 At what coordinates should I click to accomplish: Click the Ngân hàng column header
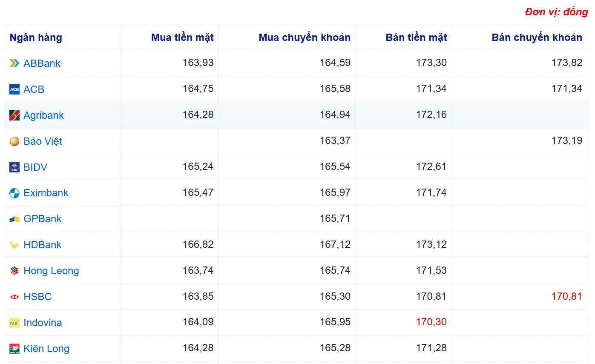point(36,37)
